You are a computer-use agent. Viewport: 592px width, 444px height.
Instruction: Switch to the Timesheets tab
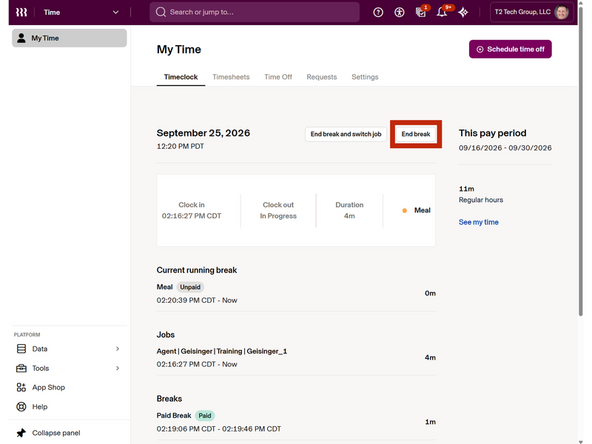231,77
